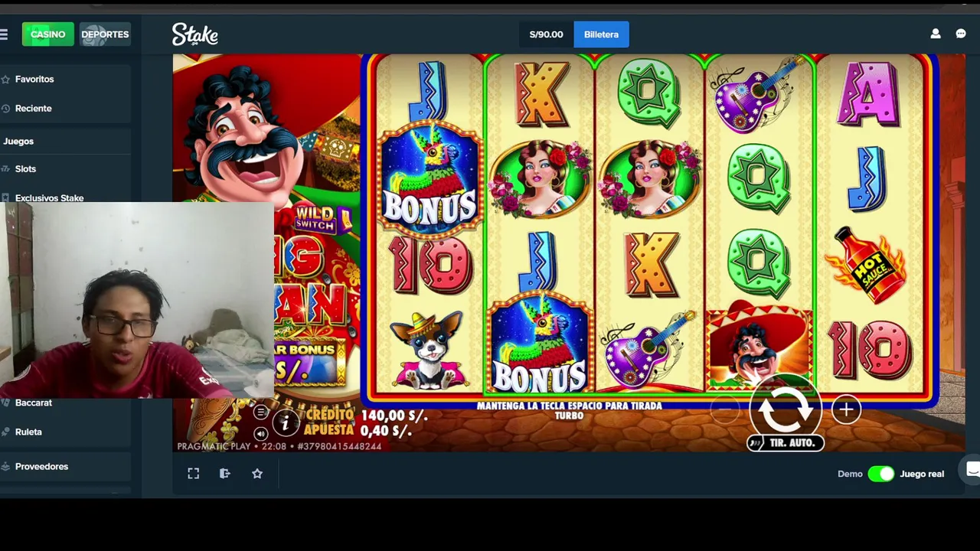Click the Reciente clock icon
This screenshot has height=551, width=980.
pyautogui.click(x=5, y=108)
